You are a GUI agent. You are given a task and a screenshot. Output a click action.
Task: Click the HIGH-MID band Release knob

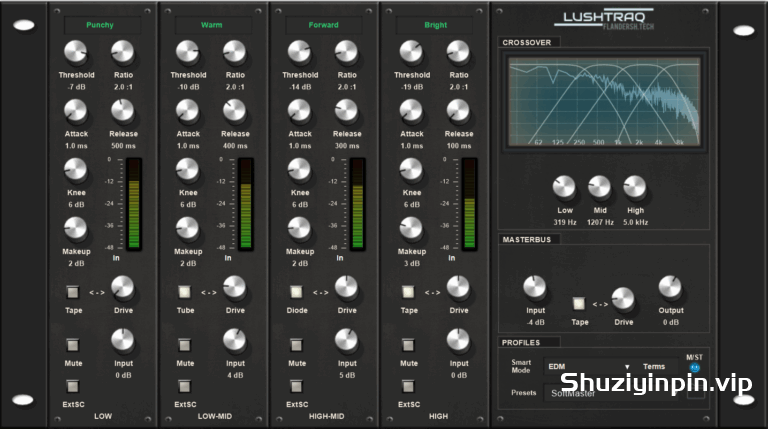(346, 111)
